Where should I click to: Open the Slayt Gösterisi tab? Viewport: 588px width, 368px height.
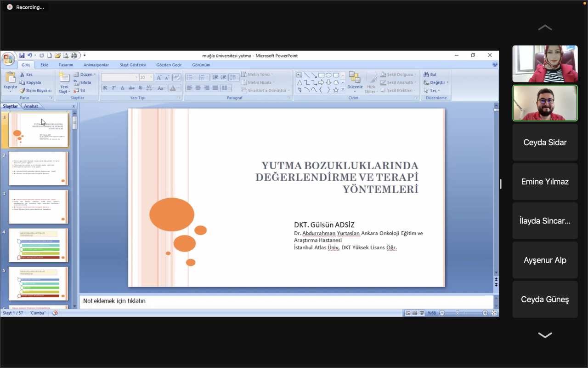[133, 65]
